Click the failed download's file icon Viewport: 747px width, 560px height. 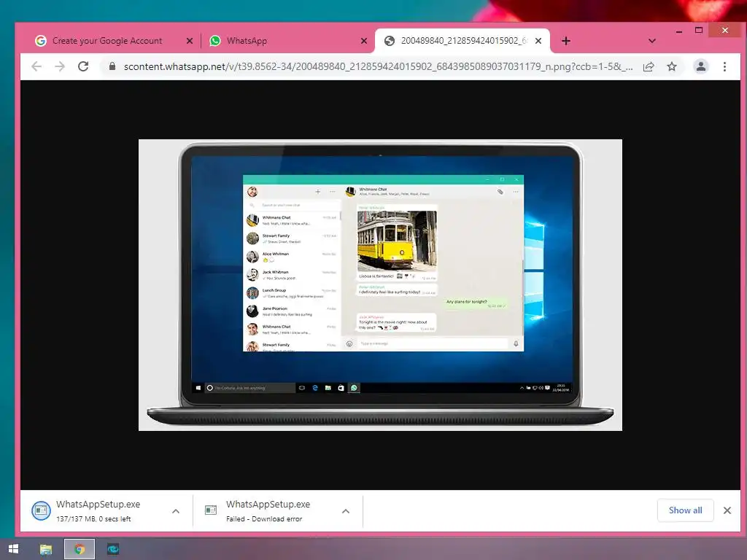pos(211,510)
